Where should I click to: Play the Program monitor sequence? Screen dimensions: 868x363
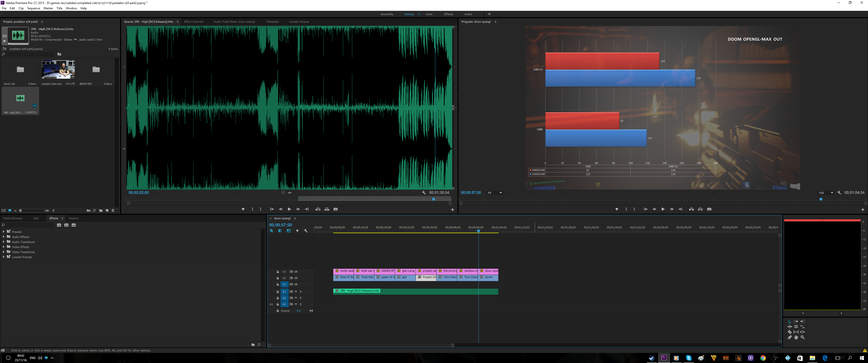click(x=663, y=209)
